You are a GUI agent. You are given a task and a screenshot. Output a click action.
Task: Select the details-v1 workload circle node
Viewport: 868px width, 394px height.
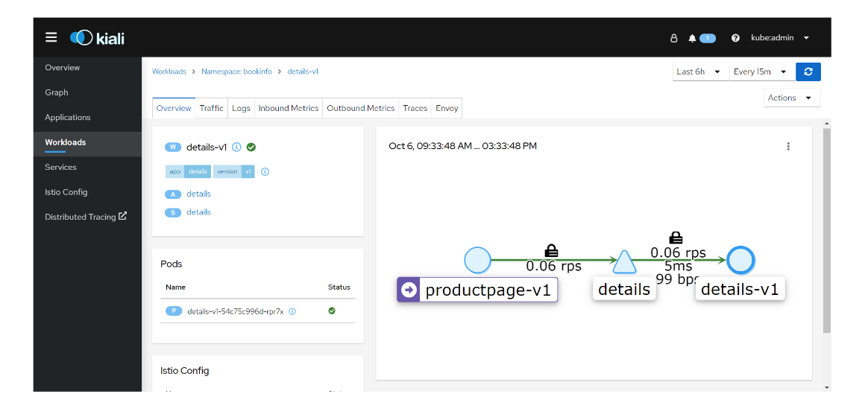740,260
